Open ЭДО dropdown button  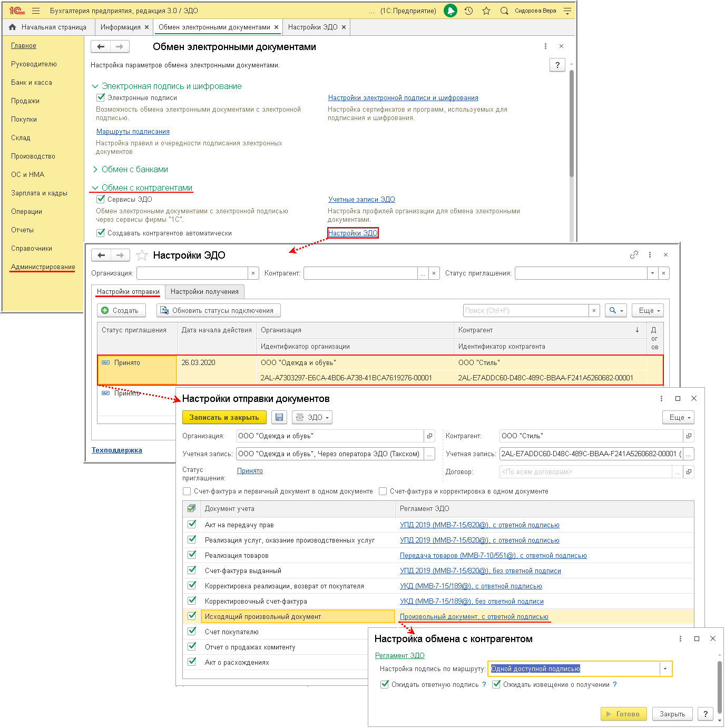[312, 417]
